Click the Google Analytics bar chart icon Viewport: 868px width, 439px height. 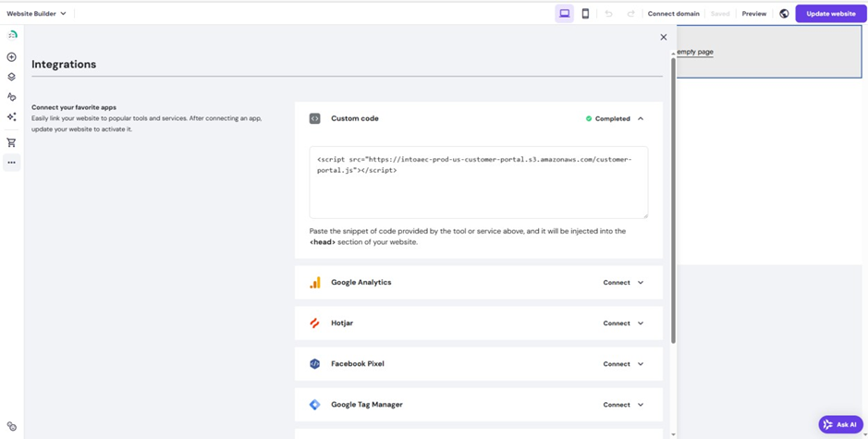[x=315, y=282]
